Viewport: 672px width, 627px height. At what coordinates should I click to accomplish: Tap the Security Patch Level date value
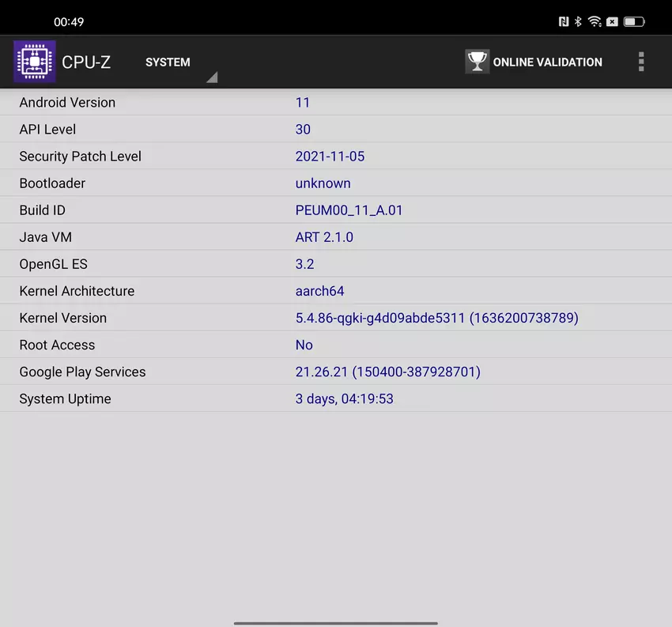click(x=330, y=157)
